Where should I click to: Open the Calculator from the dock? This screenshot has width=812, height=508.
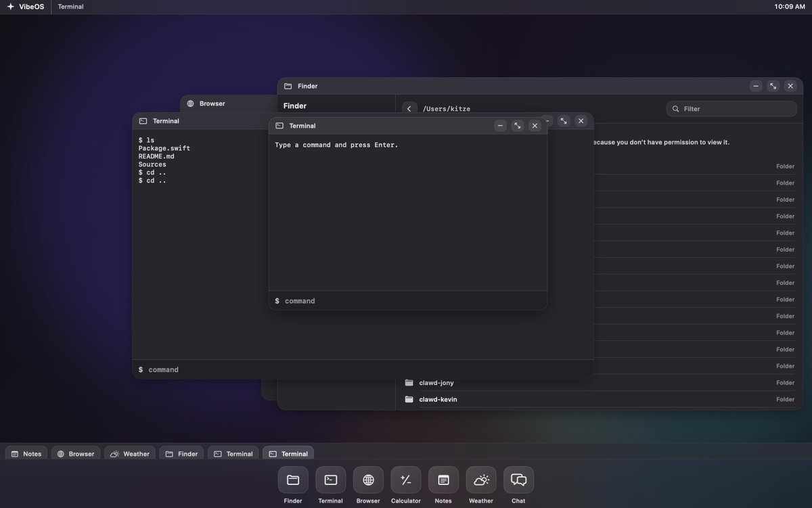tap(405, 480)
